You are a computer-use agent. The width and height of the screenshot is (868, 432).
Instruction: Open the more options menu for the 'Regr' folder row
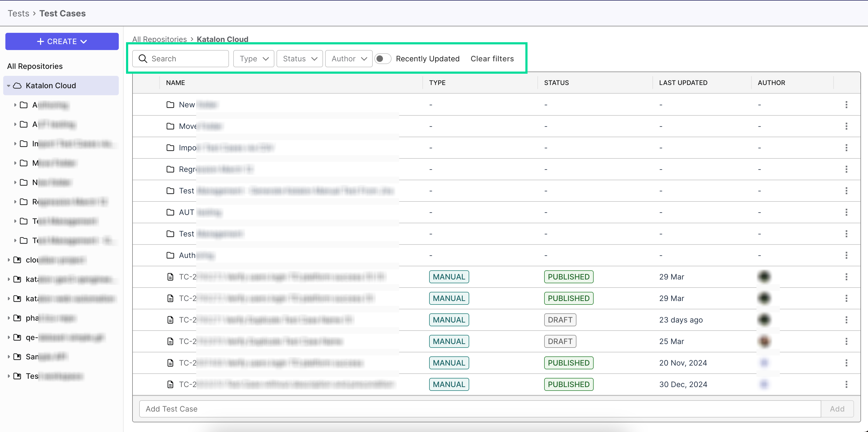(846, 169)
